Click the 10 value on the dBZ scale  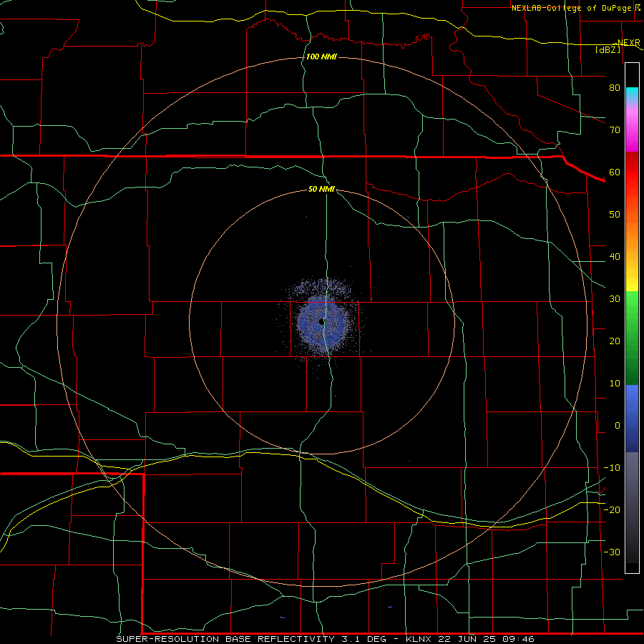coord(615,384)
